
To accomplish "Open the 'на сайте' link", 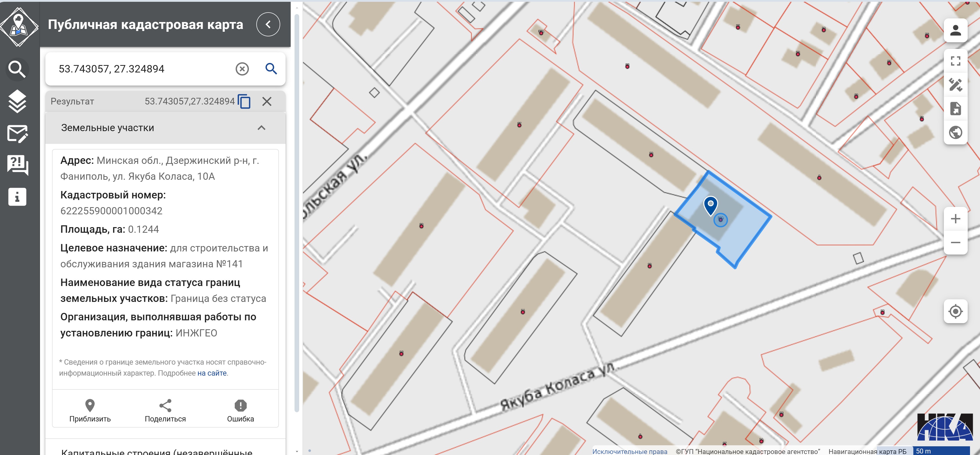I will click(211, 373).
